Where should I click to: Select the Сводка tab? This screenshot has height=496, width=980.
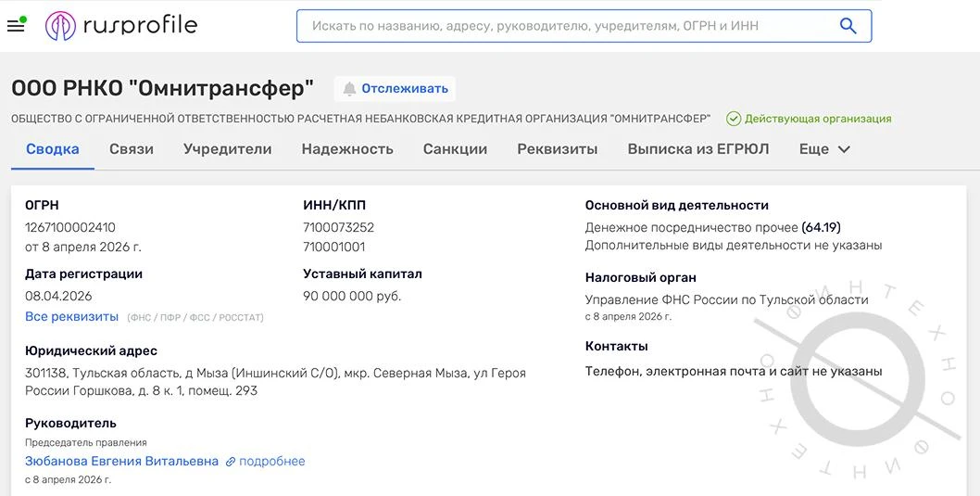click(x=53, y=149)
